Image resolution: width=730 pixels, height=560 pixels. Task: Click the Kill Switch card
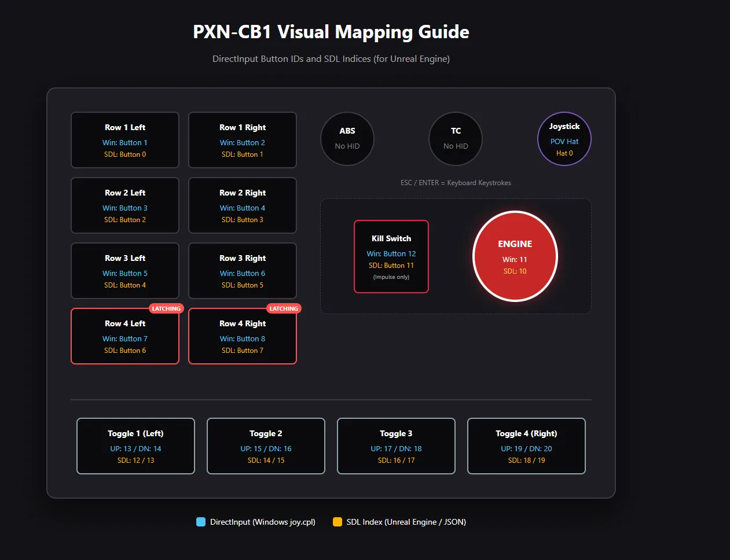pos(391,256)
